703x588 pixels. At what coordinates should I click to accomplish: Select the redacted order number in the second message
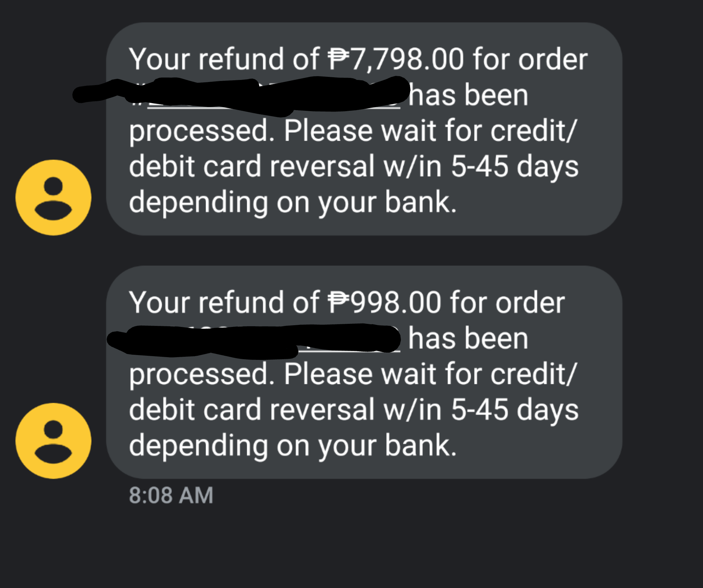254,340
